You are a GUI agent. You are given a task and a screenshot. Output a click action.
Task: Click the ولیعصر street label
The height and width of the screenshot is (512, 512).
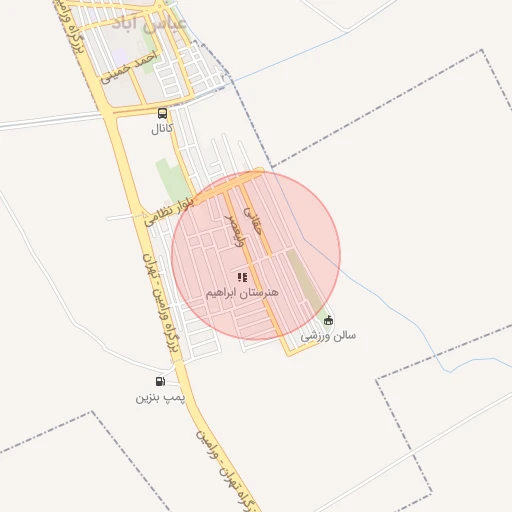pos(234,230)
